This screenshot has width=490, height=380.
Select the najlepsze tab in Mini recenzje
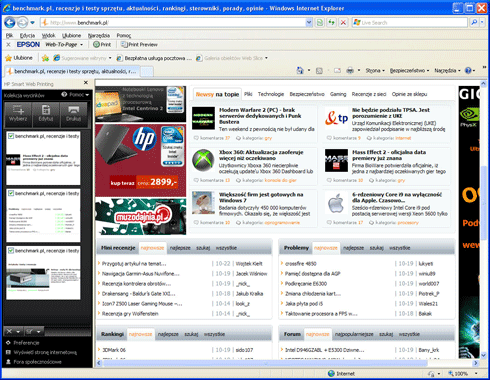(x=180, y=248)
